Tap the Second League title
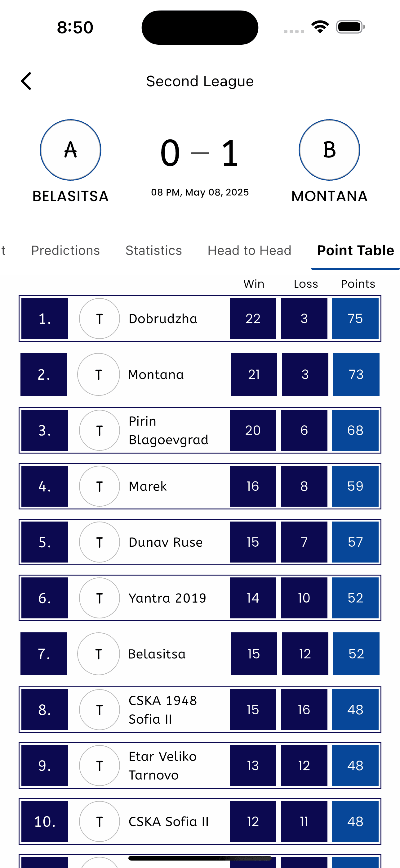400x868 pixels. [x=200, y=81]
